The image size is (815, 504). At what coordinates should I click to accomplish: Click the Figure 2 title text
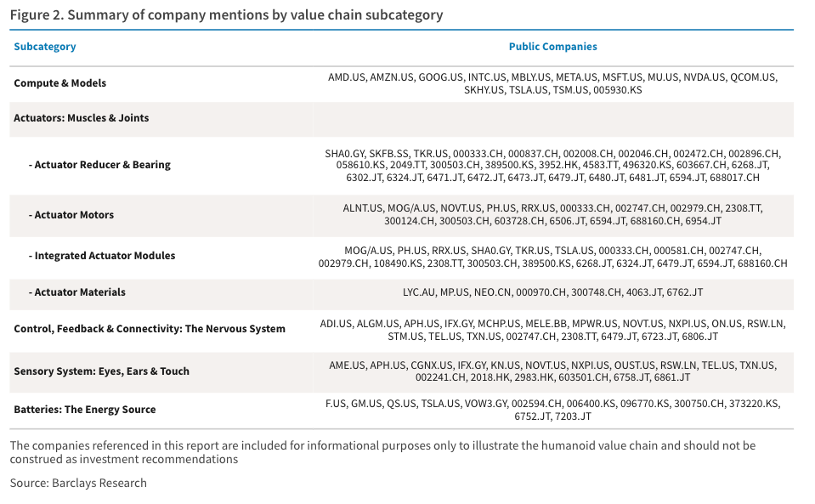(226, 14)
